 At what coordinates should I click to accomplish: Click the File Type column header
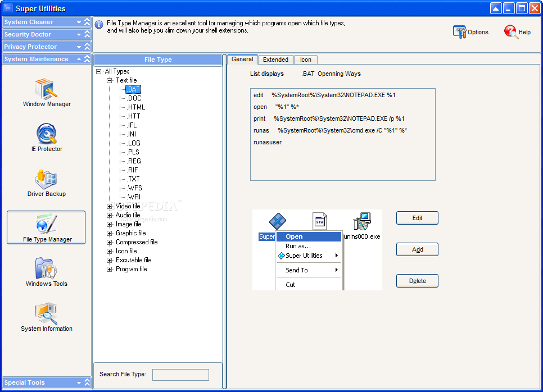(158, 60)
